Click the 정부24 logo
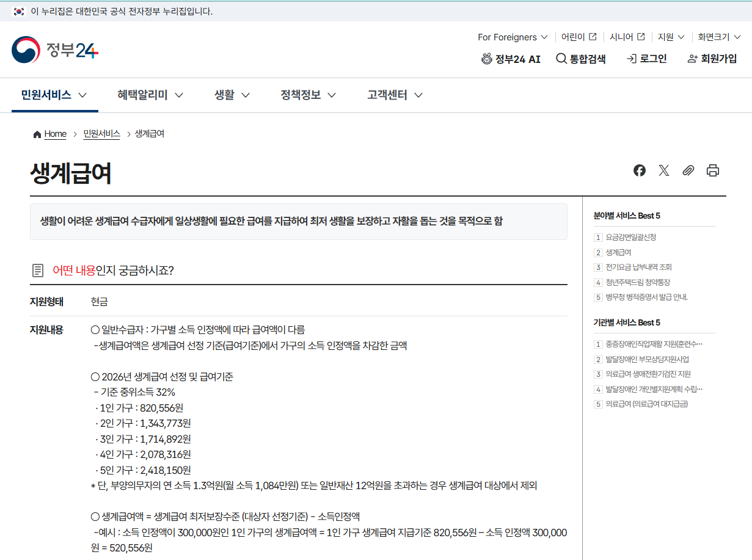Image resolution: width=752 pixels, height=560 pixels. tap(55, 49)
